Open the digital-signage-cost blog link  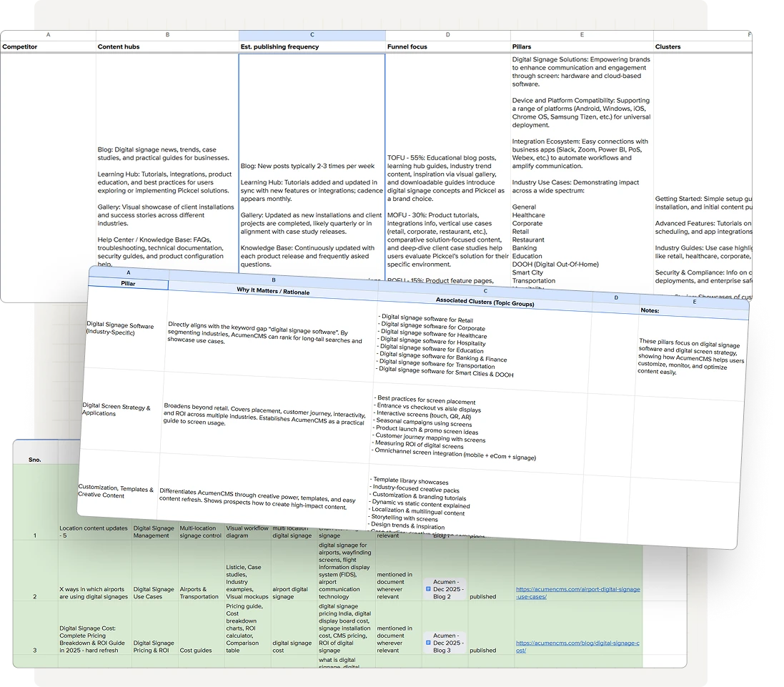coord(577,646)
